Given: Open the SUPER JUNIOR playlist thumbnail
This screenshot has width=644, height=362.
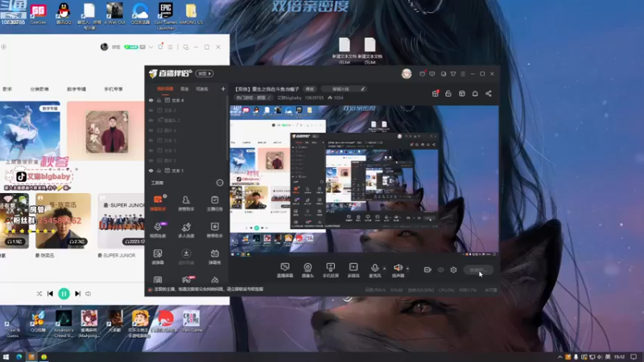Looking at the screenshot, I should click(122, 220).
